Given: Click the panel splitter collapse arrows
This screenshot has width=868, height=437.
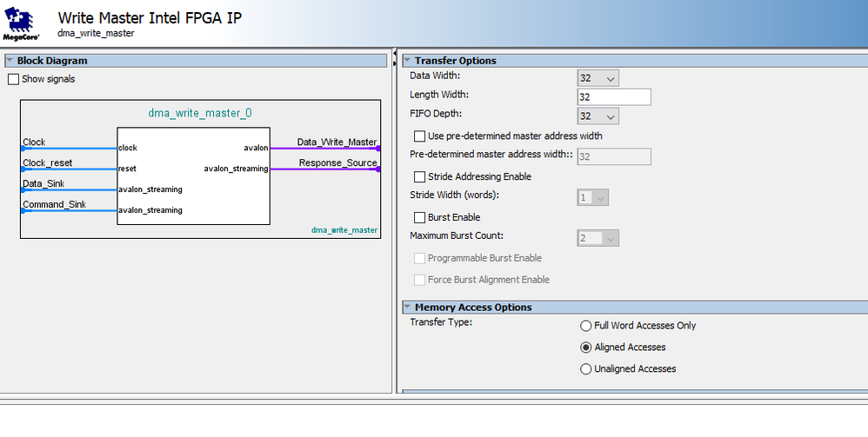Looking at the screenshot, I should (395, 58).
